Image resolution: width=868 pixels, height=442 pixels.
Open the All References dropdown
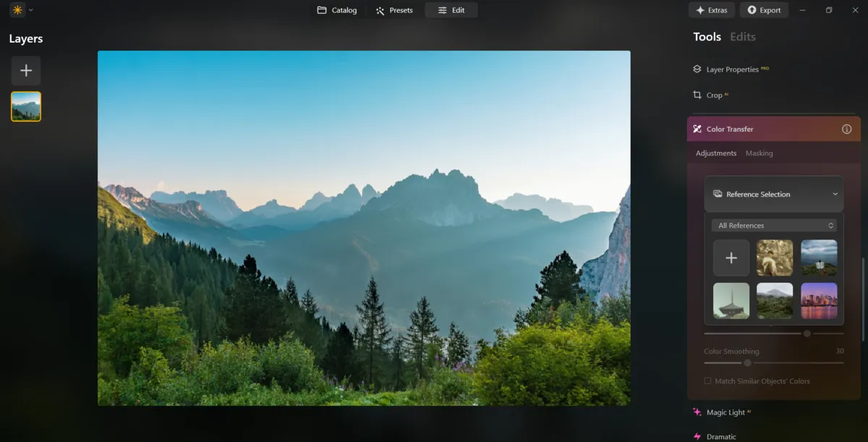(x=774, y=225)
